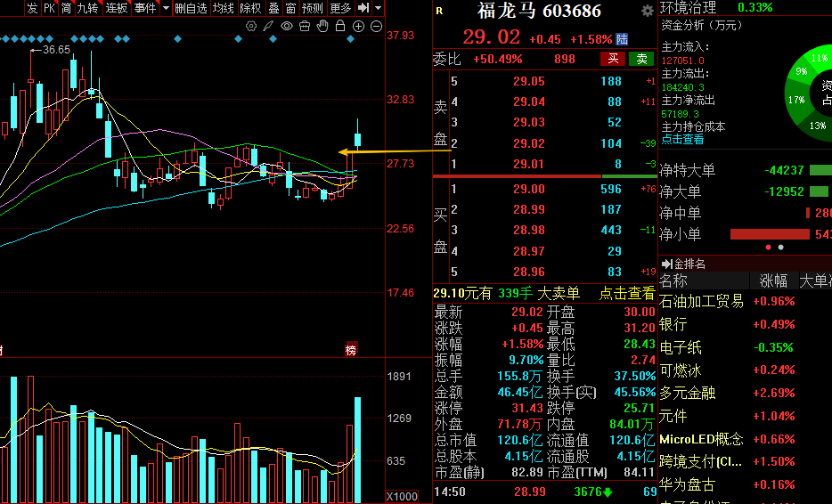Click the 简 toolbar button
Image resolution: width=832 pixels, height=504 pixels.
66,8
